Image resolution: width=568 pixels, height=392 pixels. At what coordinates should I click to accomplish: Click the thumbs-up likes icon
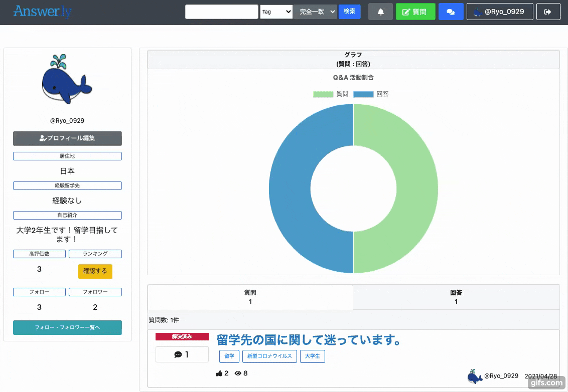pos(219,373)
